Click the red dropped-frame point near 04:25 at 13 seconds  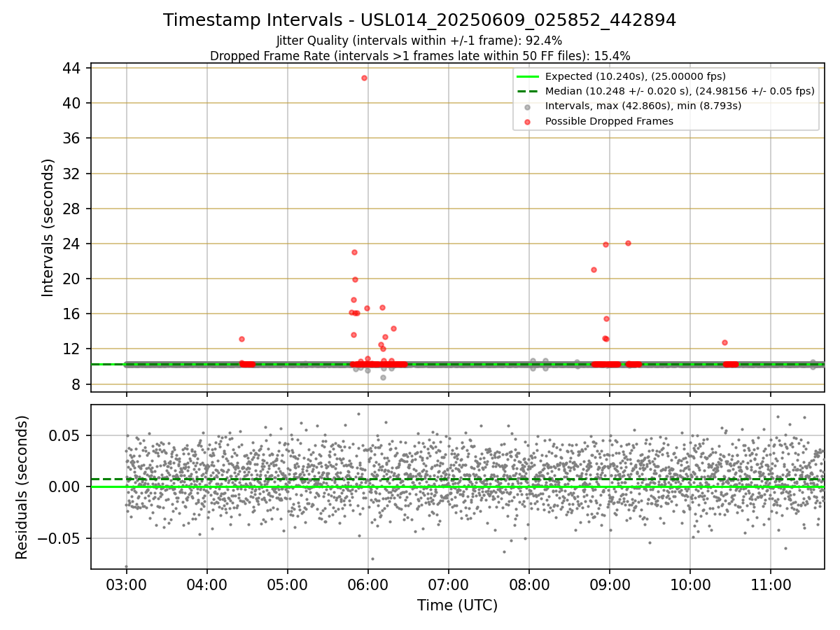click(241, 339)
